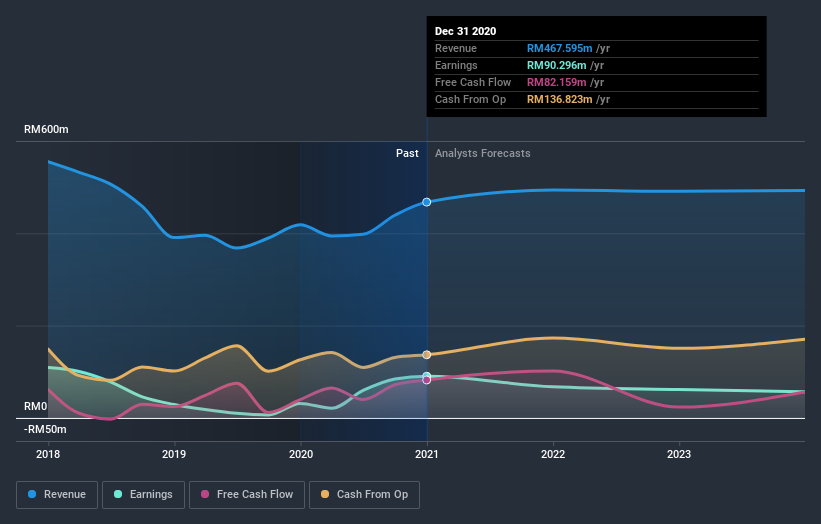Click the RM0 y-axis label

point(36,406)
